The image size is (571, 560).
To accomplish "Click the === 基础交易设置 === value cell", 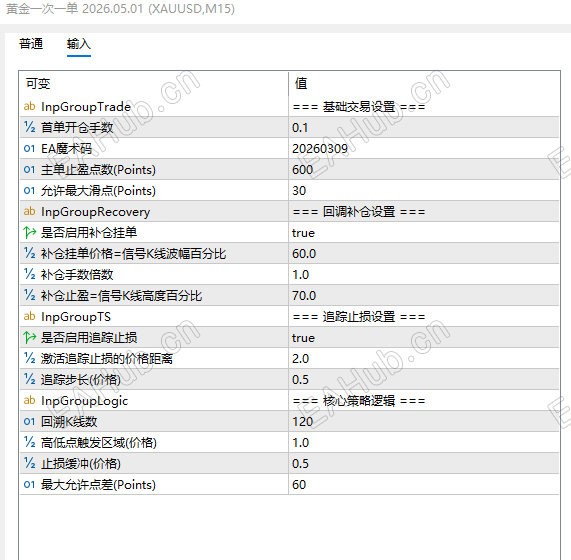I will tap(424, 107).
